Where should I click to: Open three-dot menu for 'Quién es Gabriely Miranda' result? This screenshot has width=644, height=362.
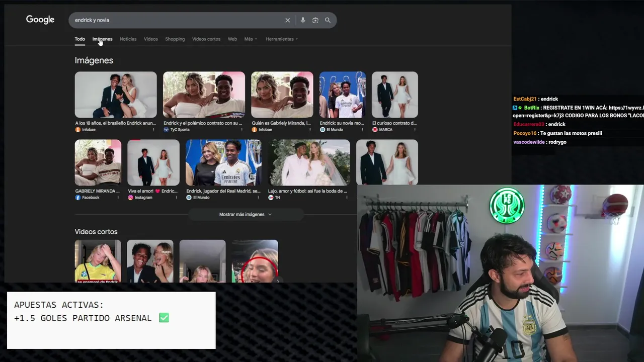coord(310,130)
